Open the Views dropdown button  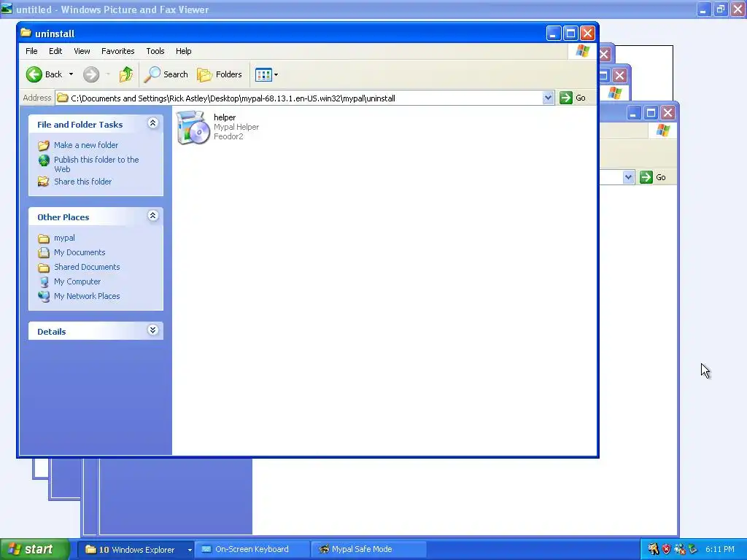266,74
